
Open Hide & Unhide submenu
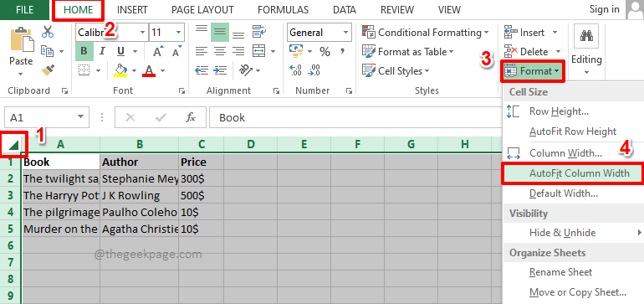tap(573, 233)
